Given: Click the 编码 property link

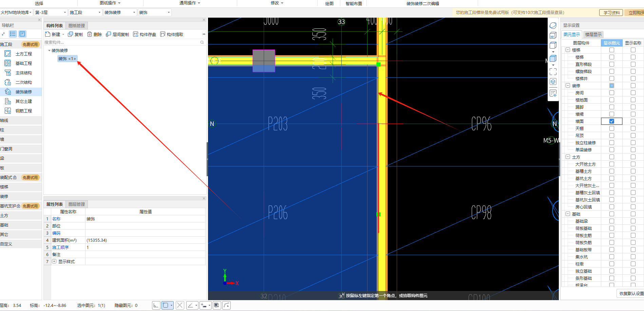Looking at the screenshot, I should [x=56, y=233].
